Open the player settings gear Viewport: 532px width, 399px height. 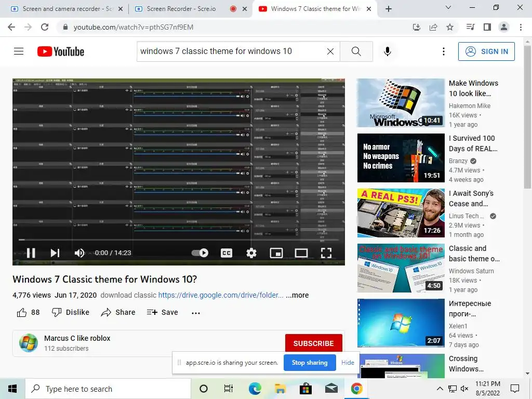tap(251, 253)
